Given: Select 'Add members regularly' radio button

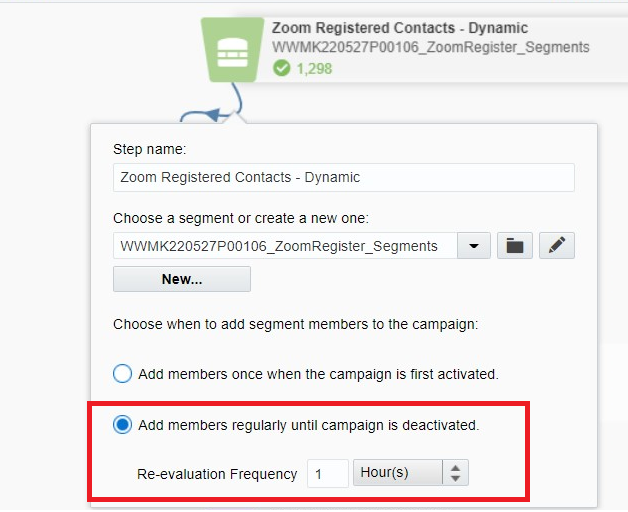Looking at the screenshot, I should (x=123, y=425).
